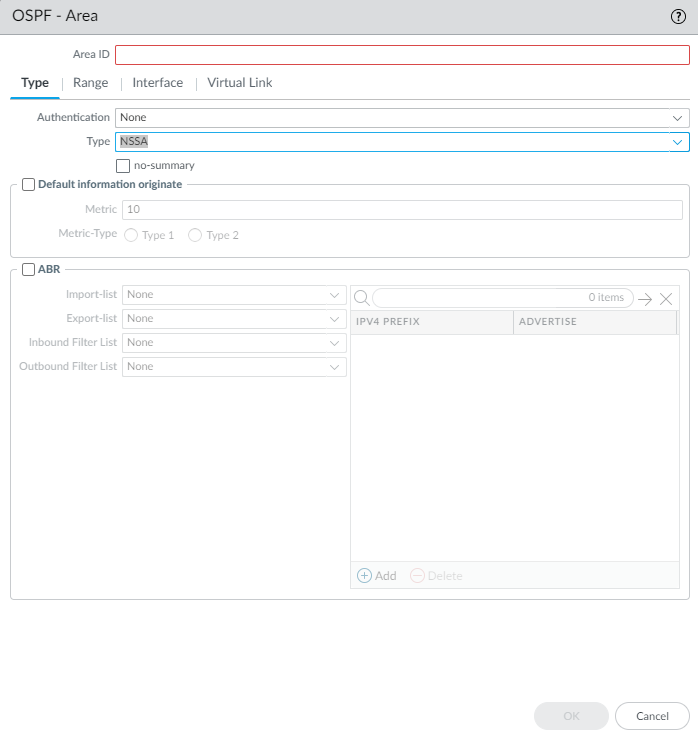Click the Add plus icon under prefix table

tap(365, 576)
